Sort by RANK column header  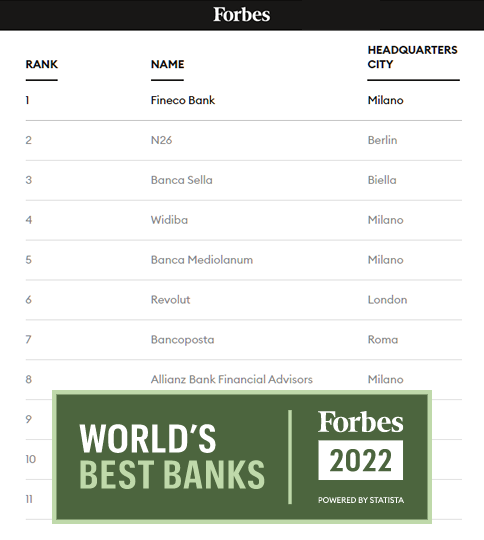(x=42, y=64)
